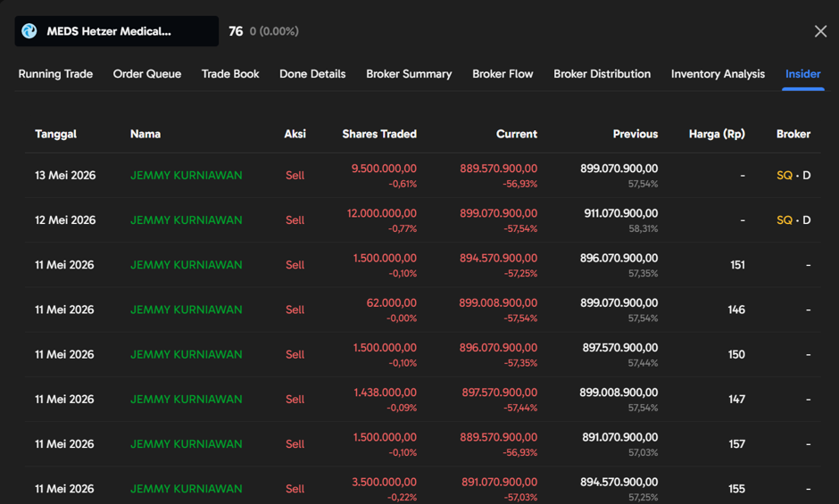839x504 pixels.
Task: Select the Insider tab
Action: (802, 74)
